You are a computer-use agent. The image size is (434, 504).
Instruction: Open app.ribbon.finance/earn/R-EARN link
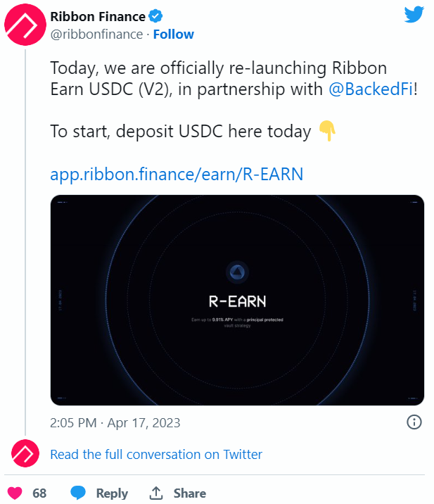tap(177, 174)
